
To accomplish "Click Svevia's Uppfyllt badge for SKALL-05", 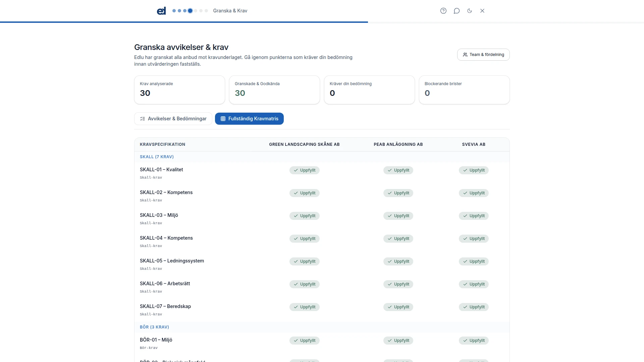I will click(x=474, y=261).
